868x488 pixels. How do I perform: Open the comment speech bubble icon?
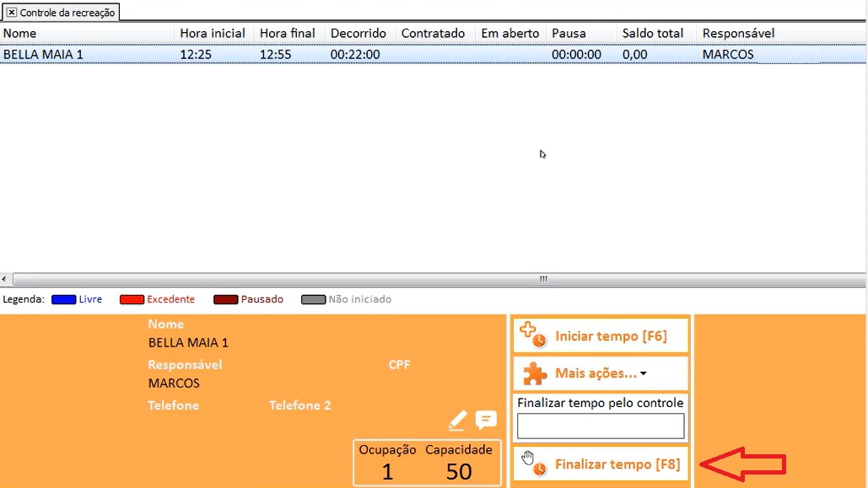pos(486,420)
